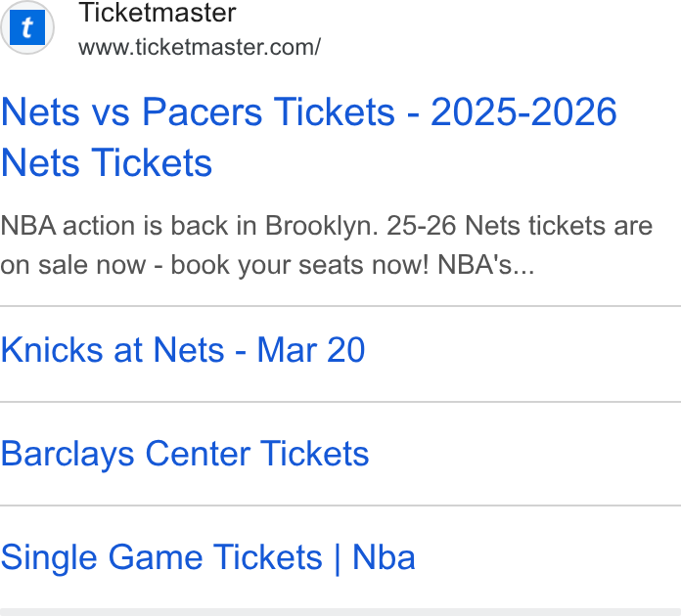Viewport: 681px width, 616px height.
Task: Click 'Barclays' word in the venue sitelink
Action: click(68, 454)
